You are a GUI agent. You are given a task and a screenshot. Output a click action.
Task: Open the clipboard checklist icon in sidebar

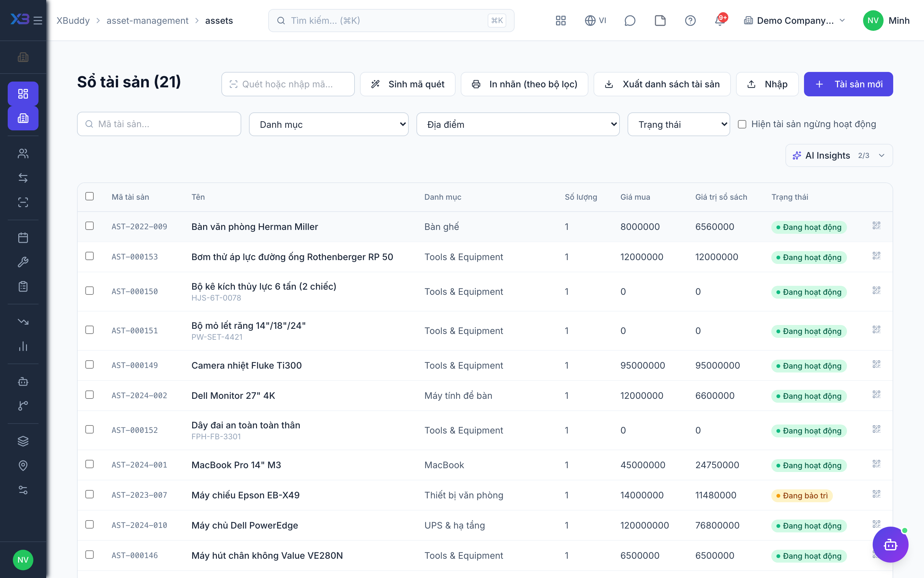[x=23, y=286]
